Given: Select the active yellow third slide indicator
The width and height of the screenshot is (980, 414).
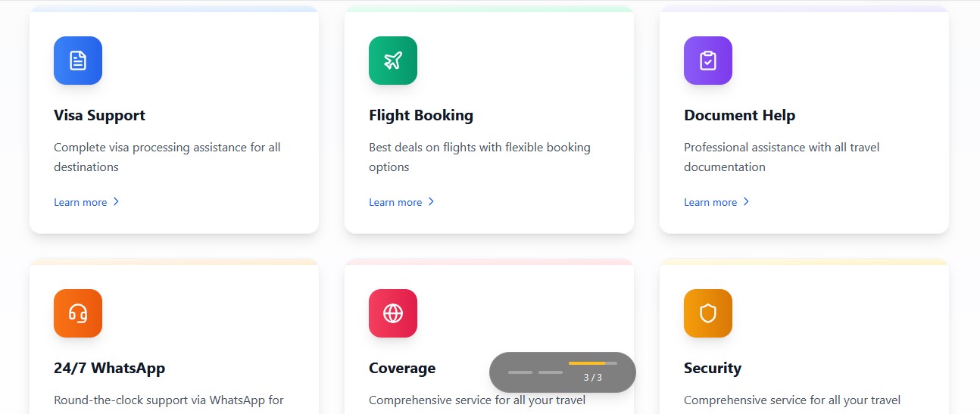Looking at the screenshot, I should point(592,364).
